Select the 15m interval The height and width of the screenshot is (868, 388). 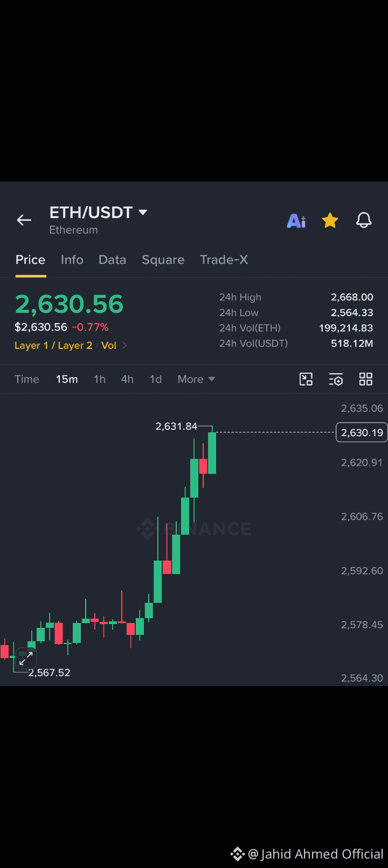(x=67, y=379)
